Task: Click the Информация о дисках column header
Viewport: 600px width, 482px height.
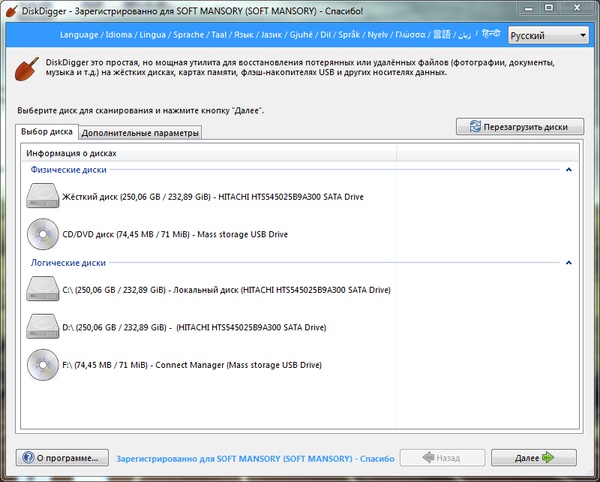Action: pyautogui.click(x=71, y=154)
